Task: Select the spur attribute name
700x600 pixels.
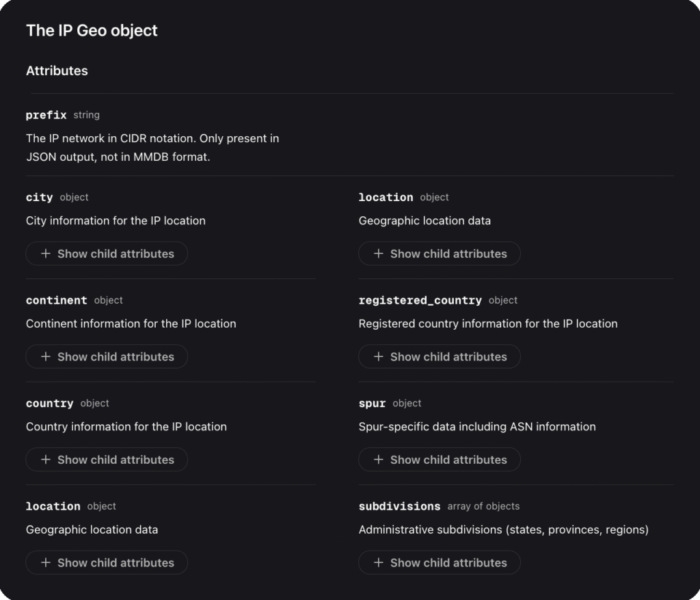Action: tap(372, 404)
